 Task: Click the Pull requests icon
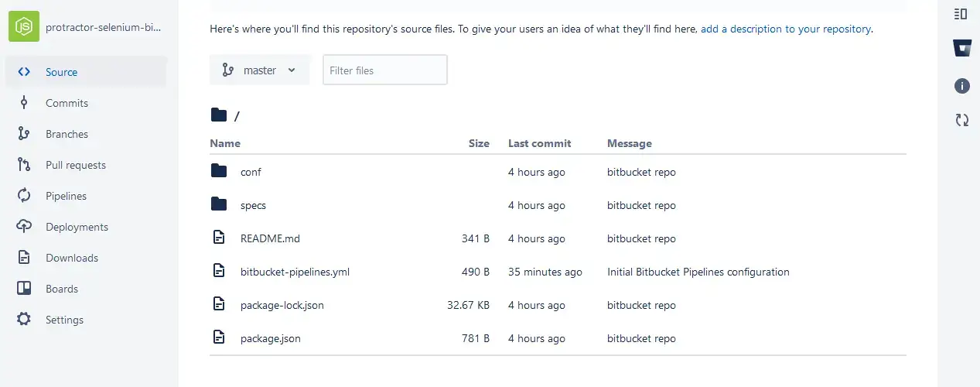[x=24, y=165]
